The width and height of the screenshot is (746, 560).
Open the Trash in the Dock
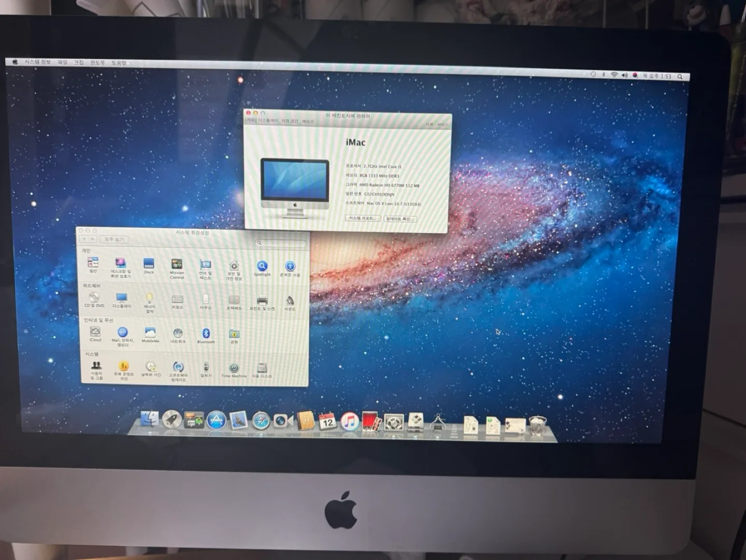click(x=537, y=426)
